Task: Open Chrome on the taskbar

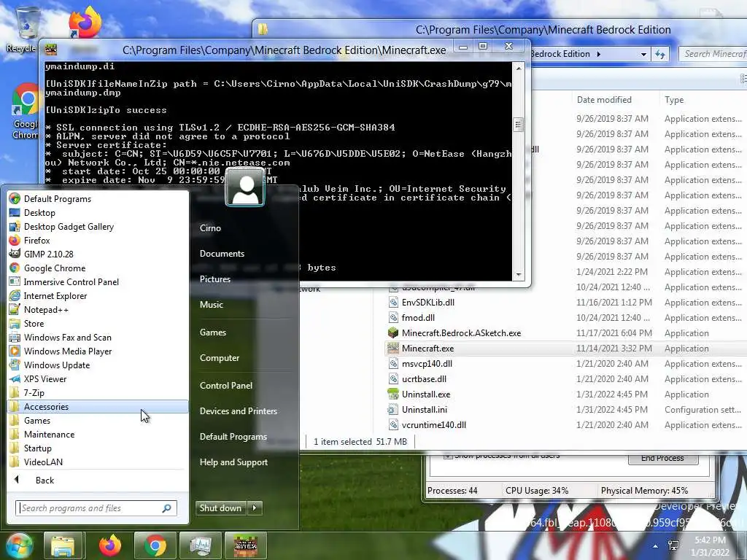Action: 155,545
